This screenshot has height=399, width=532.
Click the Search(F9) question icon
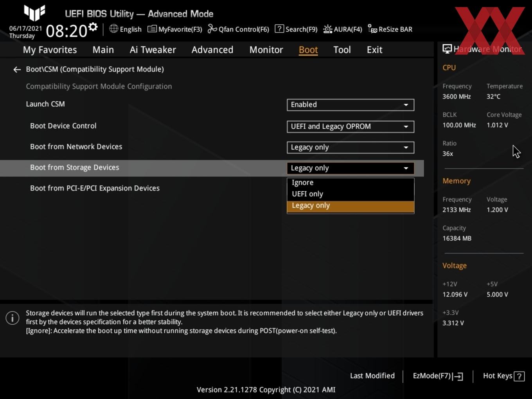(x=279, y=29)
